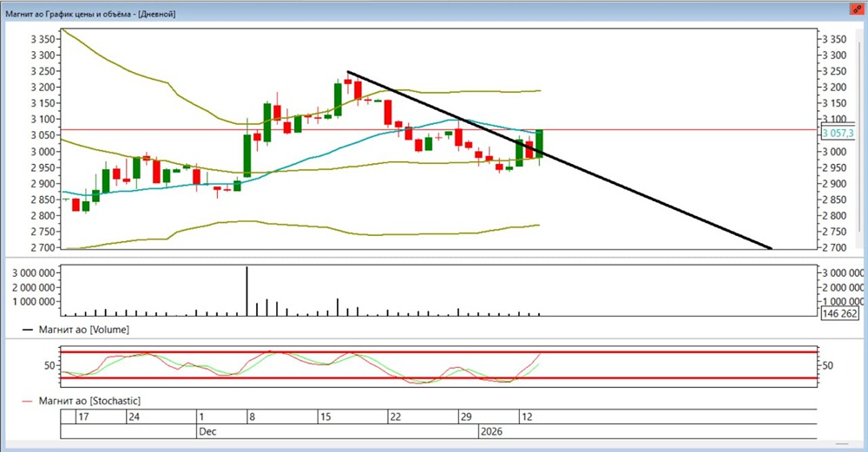
Task: Select the chart title 'Магнит ао График цены и объёма'
Action: [68, 14]
